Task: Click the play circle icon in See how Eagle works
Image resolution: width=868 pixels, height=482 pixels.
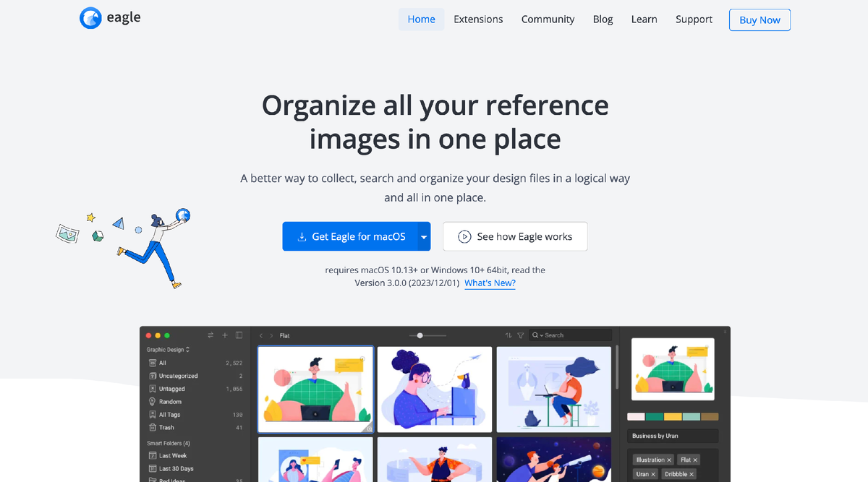Action: pyautogui.click(x=465, y=236)
